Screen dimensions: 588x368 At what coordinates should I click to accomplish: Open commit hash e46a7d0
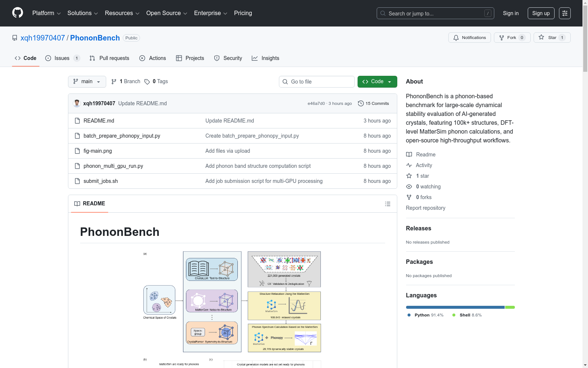click(x=316, y=103)
